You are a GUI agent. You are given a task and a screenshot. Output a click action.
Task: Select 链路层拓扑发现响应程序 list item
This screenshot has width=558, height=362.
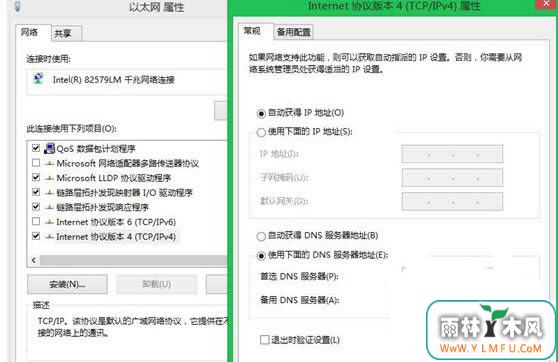pyautogui.click(x=102, y=207)
